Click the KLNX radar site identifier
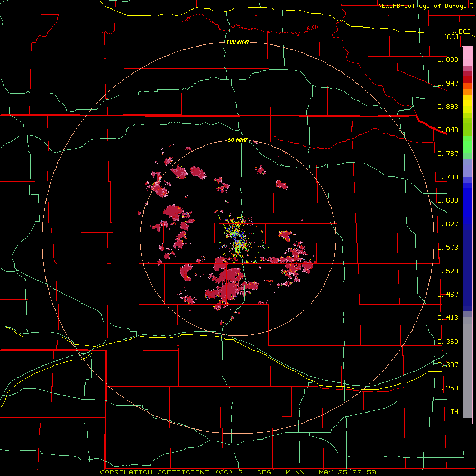 pos(296,472)
